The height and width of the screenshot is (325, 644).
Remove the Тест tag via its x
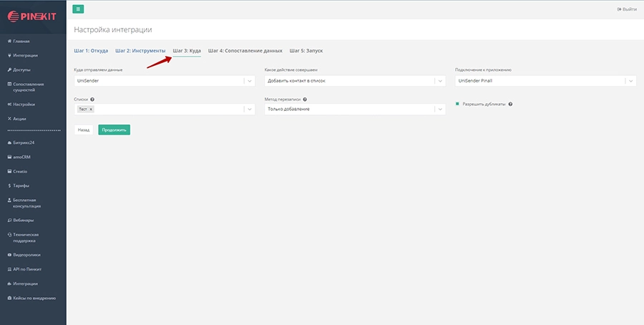(92, 110)
